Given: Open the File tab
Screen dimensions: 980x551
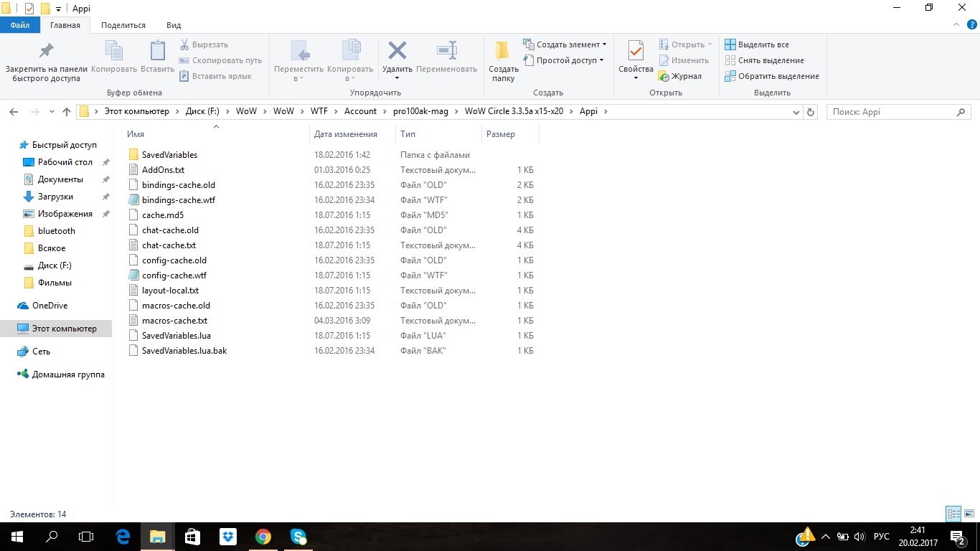Looking at the screenshot, I should [20, 25].
